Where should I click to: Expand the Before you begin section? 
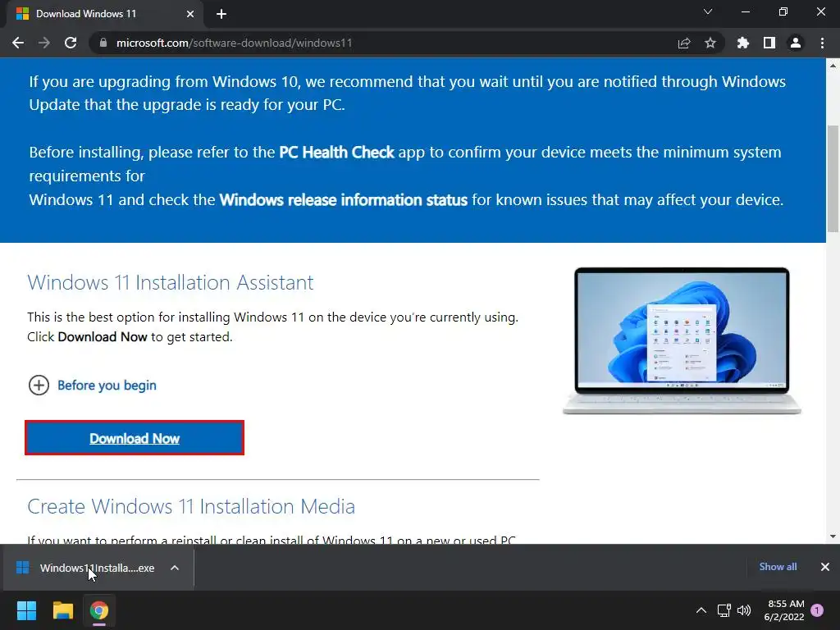[92, 386]
